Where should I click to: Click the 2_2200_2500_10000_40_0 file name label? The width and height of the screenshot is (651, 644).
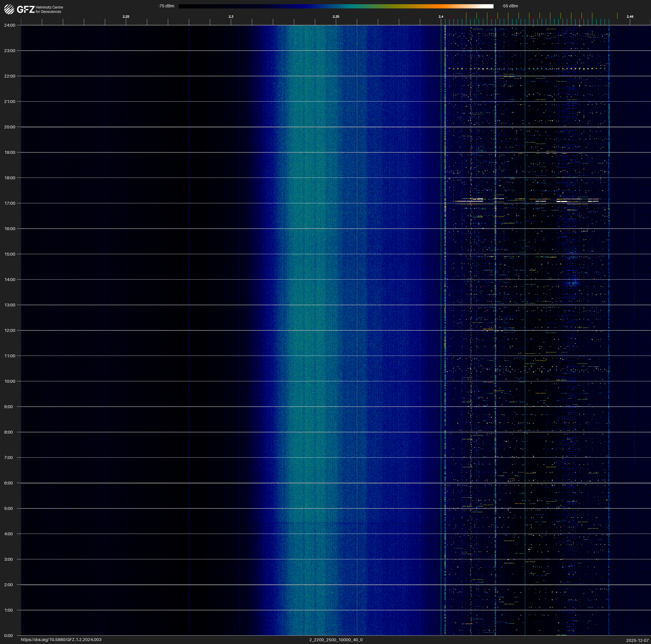(x=336, y=640)
